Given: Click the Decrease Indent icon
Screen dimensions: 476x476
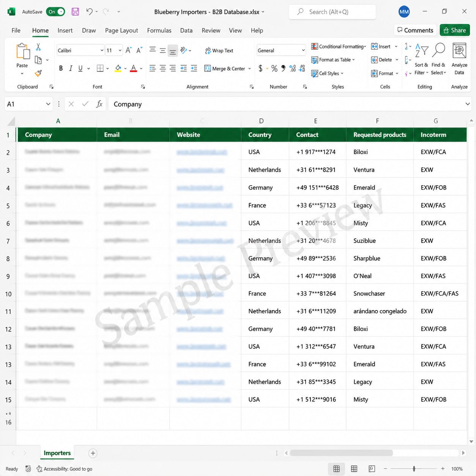Looking at the screenshot, I should click(x=184, y=68).
